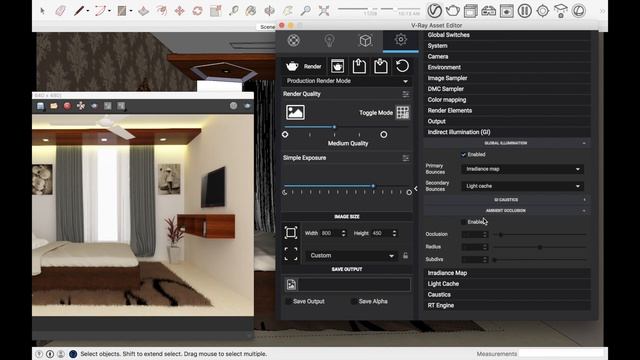The width and height of the screenshot is (640, 360).
Task: Activate the Orbit tool
Action: coord(269,11)
